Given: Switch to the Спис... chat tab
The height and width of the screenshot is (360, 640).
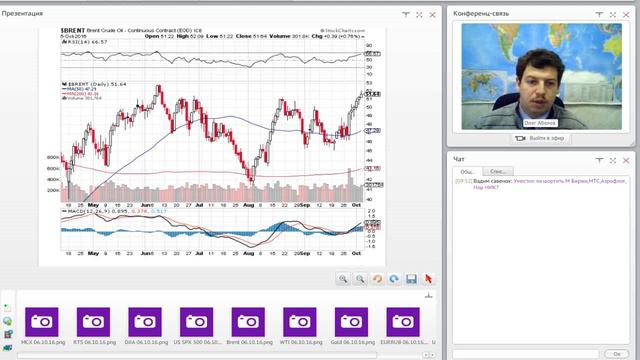Looking at the screenshot, I should [x=498, y=171].
